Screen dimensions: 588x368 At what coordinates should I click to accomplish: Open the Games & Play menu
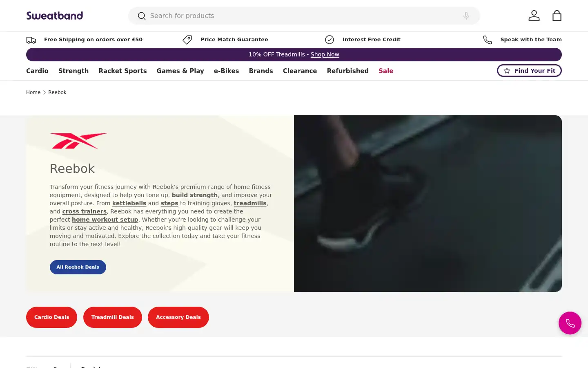[x=180, y=71]
